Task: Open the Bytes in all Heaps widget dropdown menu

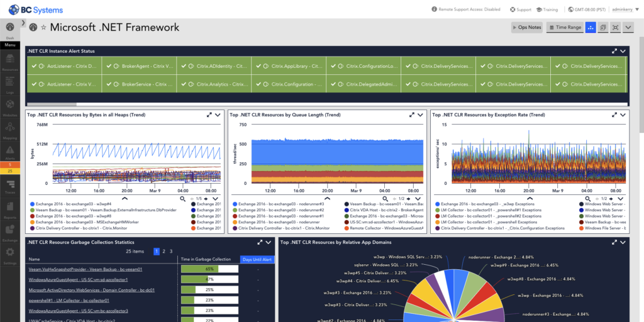Action: (x=218, y=115)
